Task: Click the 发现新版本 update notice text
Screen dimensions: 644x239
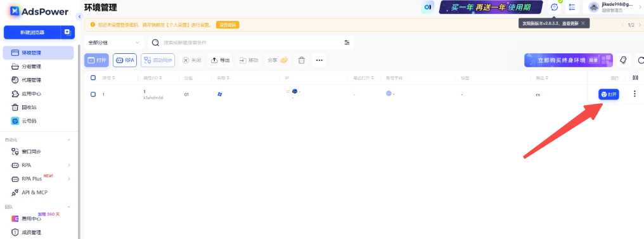Action: (550, 23)
